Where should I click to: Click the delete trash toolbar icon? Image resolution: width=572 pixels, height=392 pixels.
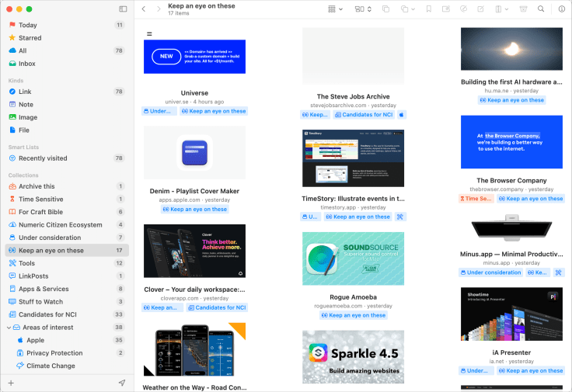pyautogui.click(x=523, y=9)
